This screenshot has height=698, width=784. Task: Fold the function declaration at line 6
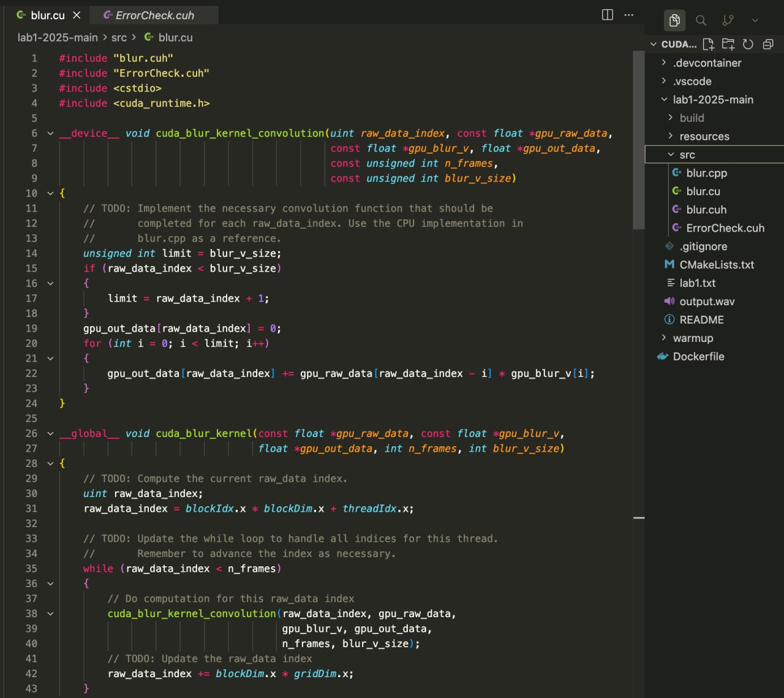point(50,134)
